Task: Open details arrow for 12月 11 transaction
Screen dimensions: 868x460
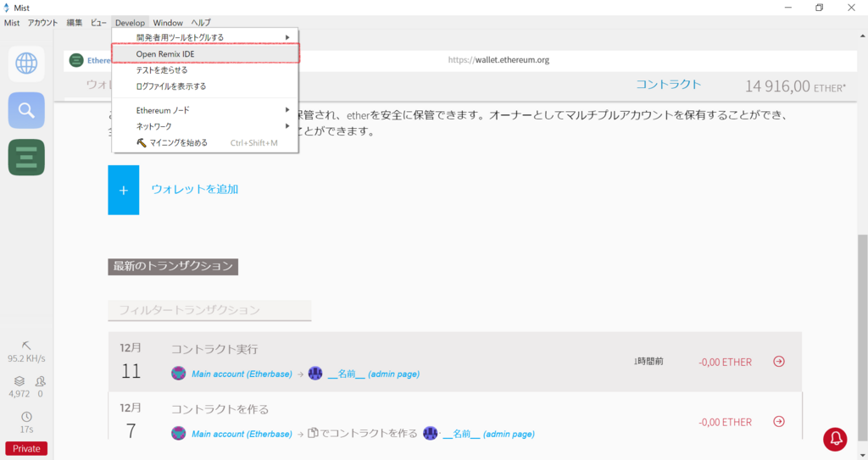Action: click(778, 362)
